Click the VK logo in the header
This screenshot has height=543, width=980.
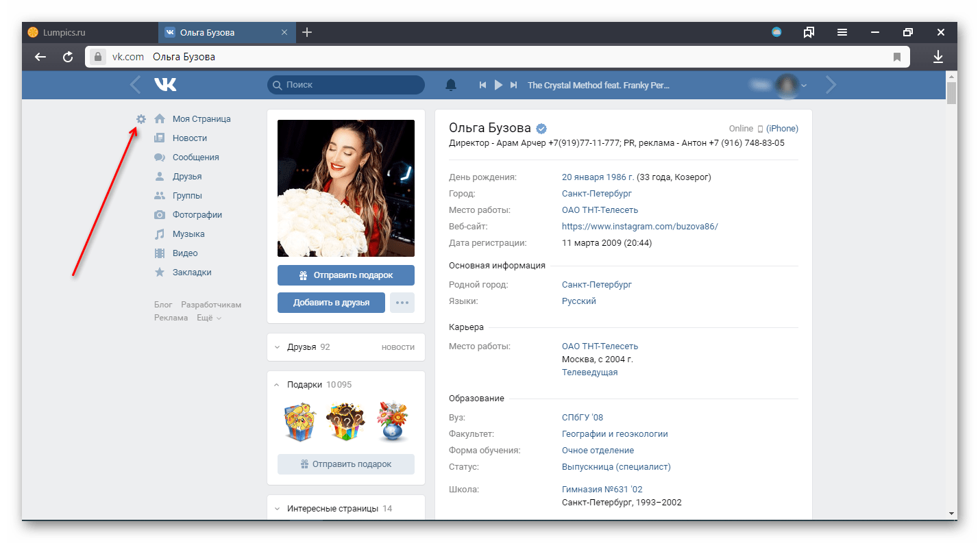(165, 84)
